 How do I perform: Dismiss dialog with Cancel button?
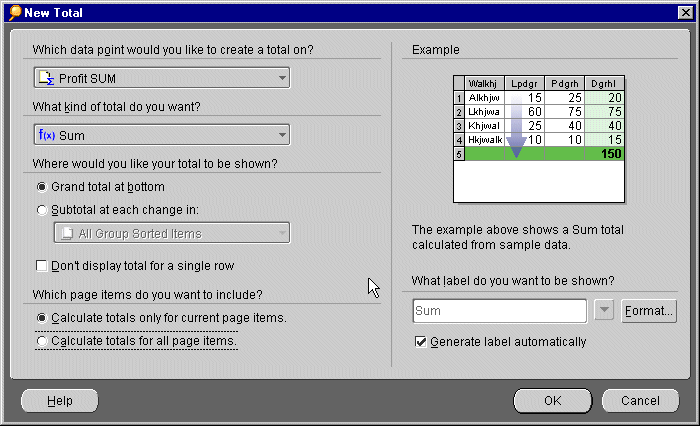click(641, 401)
